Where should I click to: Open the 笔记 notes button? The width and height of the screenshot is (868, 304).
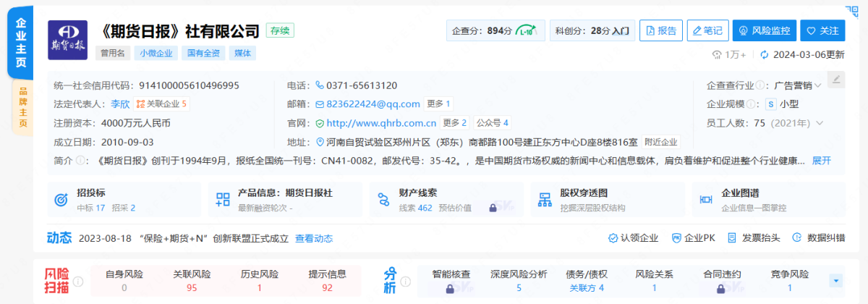click(x=707, y=30)
